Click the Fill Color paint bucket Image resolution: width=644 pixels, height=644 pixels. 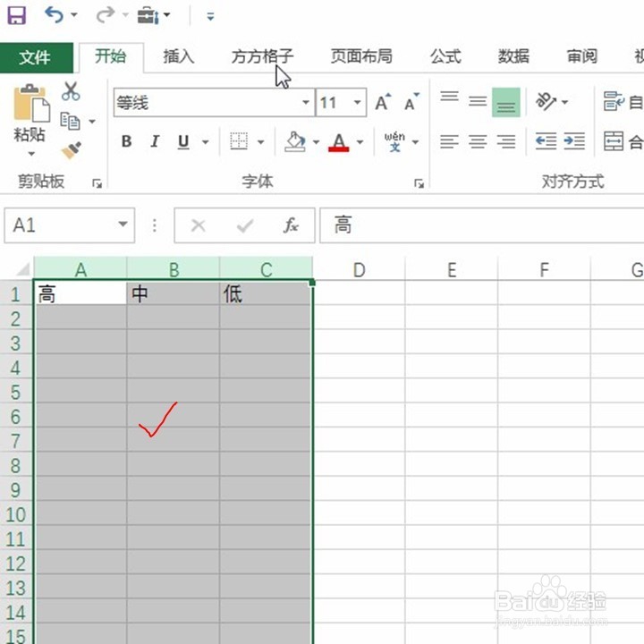(295, 141)
